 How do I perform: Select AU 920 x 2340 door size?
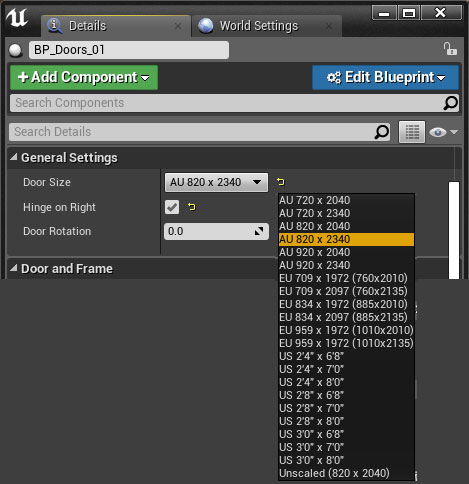click(346, 265)
